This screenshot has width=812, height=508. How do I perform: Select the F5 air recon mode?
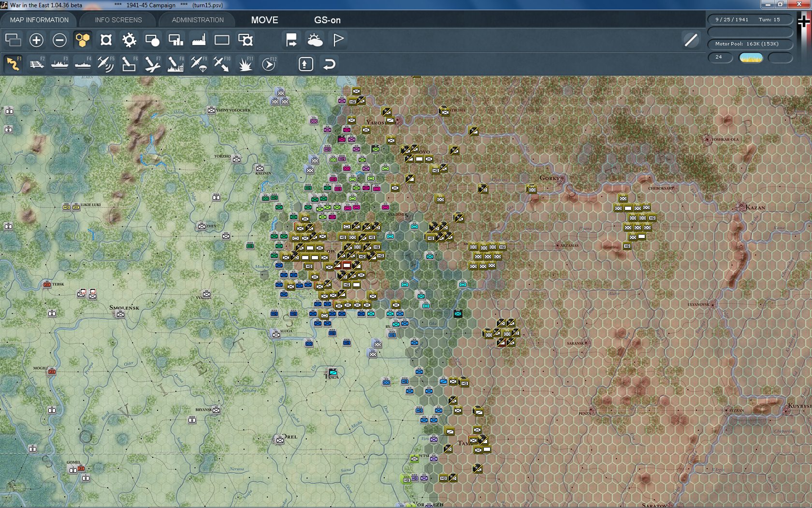click(106, 64)
